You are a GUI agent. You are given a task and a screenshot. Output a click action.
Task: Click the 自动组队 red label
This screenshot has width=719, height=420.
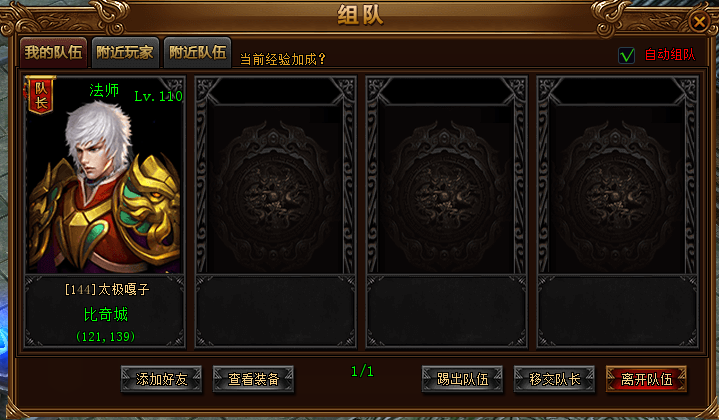tap(670, 55)
